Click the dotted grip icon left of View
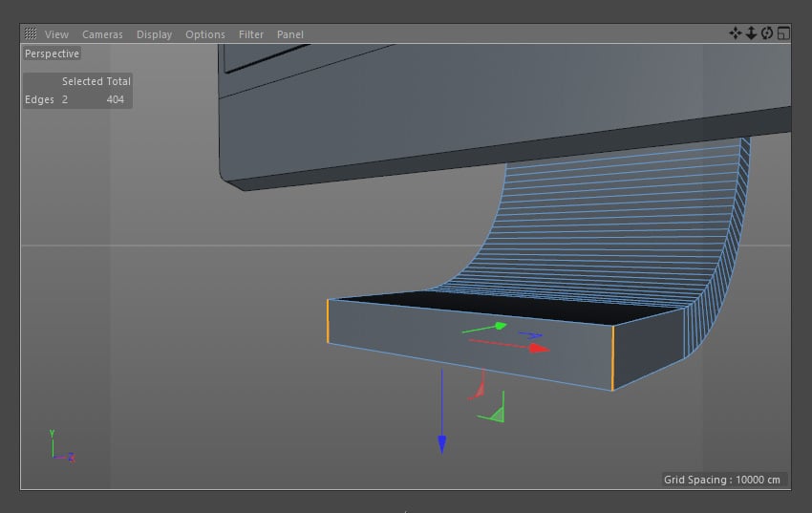This screenshot has width=812, height=513. pyautogui.click(x=31, y=34)
